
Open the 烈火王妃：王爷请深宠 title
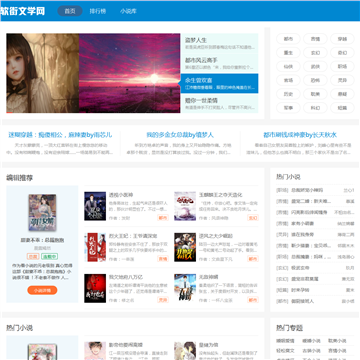(x=133, y=236)
